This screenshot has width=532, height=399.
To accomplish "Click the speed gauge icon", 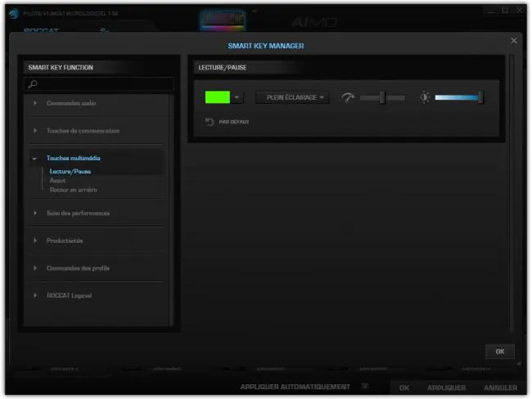I will point(347,97).
